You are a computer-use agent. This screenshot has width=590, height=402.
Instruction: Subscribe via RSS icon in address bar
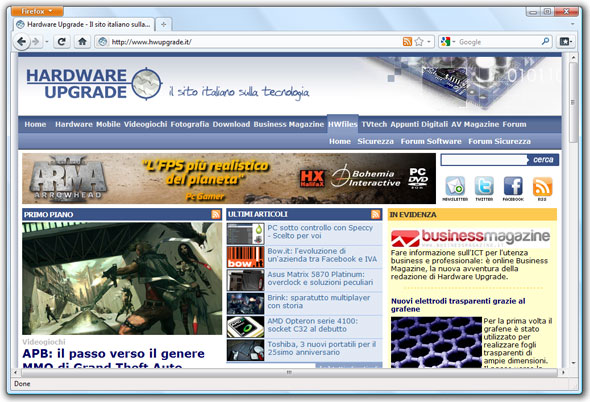coord(407,41)
